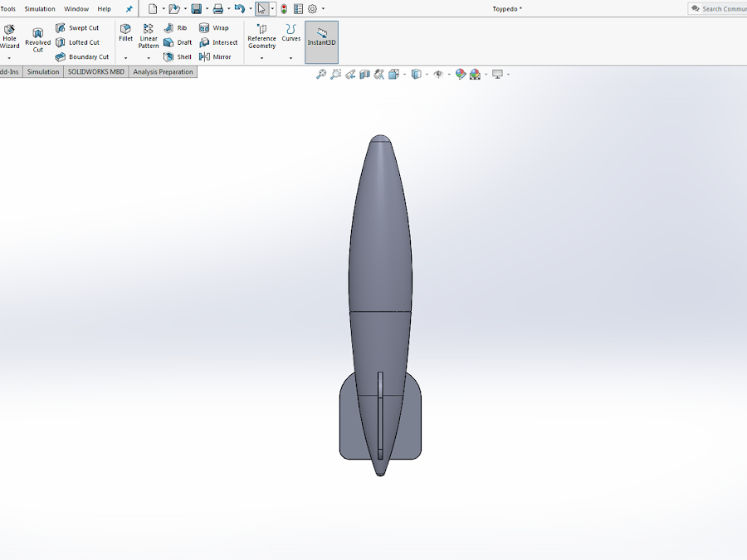Image resolution: width=747 pixels, height=560 pixels.
Task: Expand the Fillet dropdown arrow
Action: [x=126, y=58]
